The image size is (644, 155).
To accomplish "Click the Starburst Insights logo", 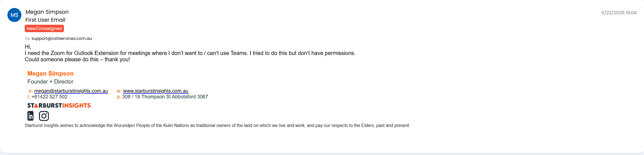I will 59,106.
